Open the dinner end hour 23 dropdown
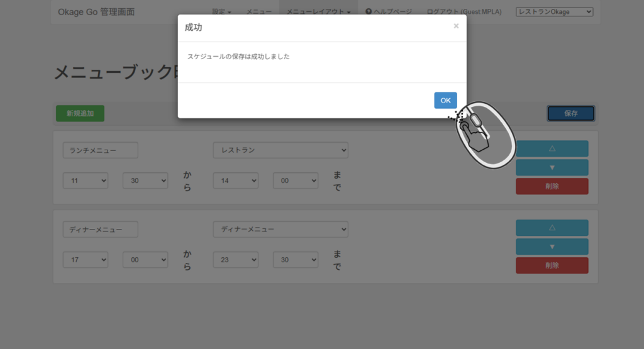Viewport: 644px width, 349px height. point(236,260)
